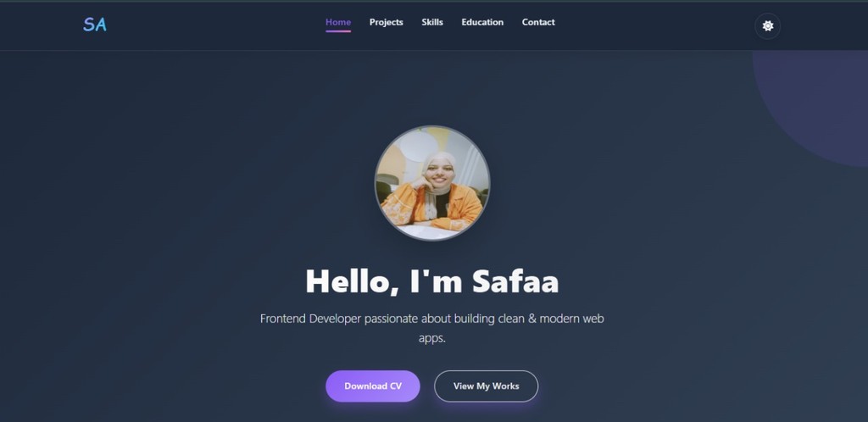
Task: Toggle the light/dark theme sun icon
Action: pos(767,26)
